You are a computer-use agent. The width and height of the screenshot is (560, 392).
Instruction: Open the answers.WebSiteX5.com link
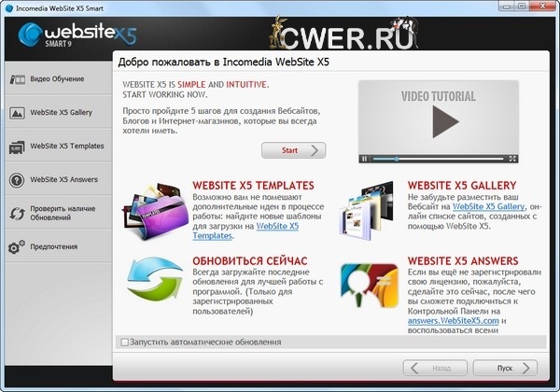(454, 321)
